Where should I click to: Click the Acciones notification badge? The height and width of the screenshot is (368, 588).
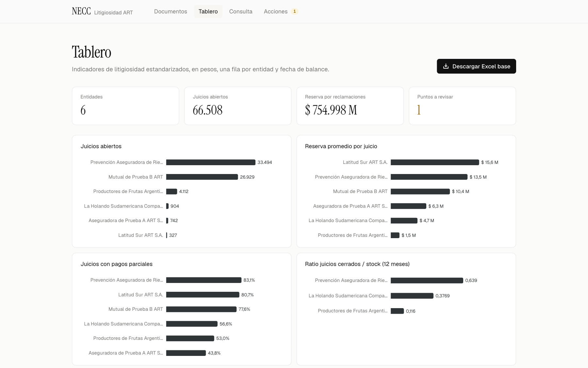point(294,11)
